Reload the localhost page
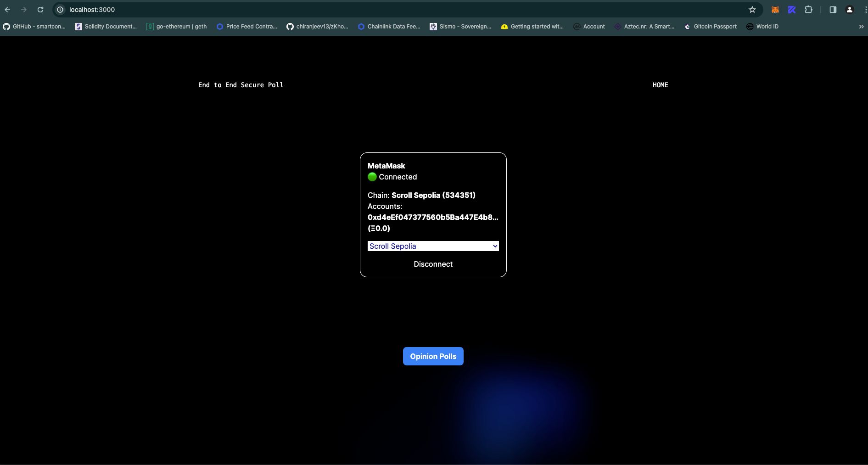Viewport: 868px width, 465px height. 40,9
